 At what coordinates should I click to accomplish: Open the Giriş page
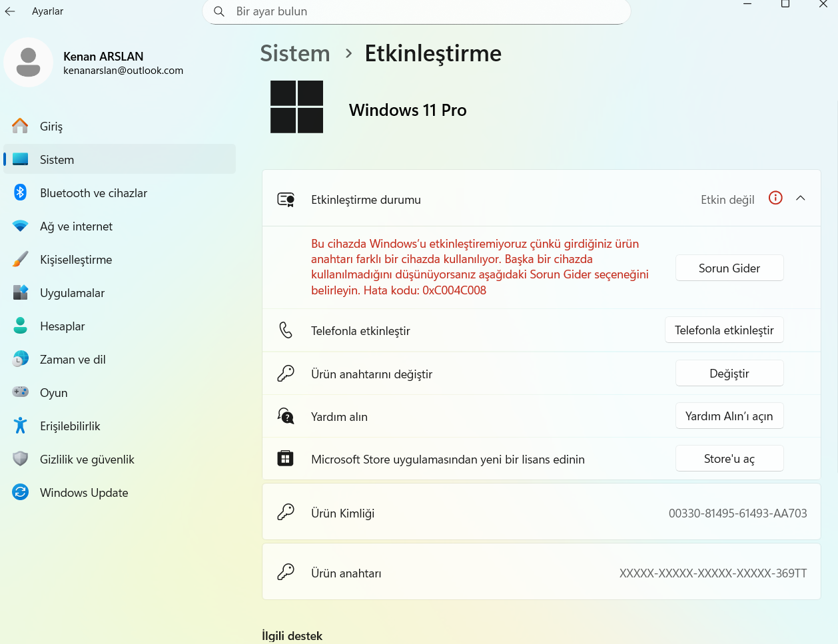click(120, 126)
